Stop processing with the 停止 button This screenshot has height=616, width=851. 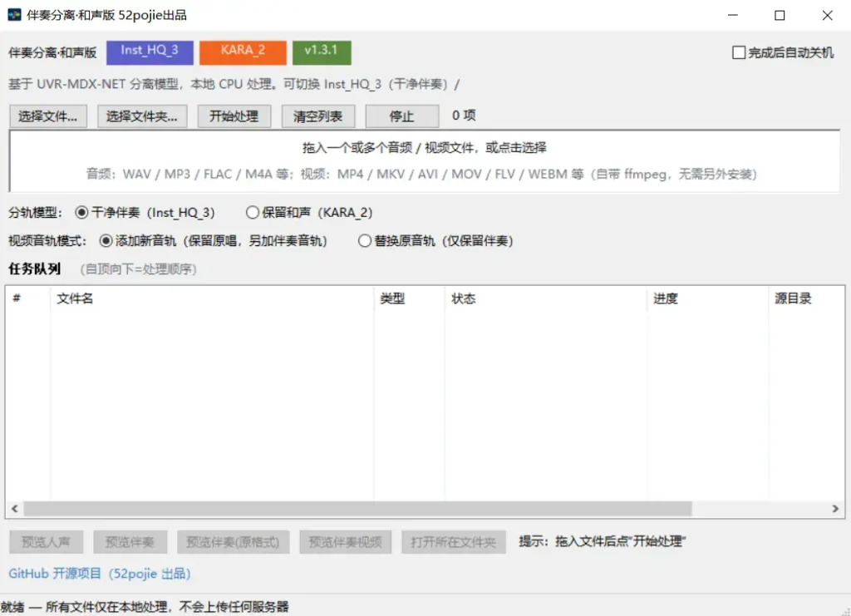(x=402, y=116)
